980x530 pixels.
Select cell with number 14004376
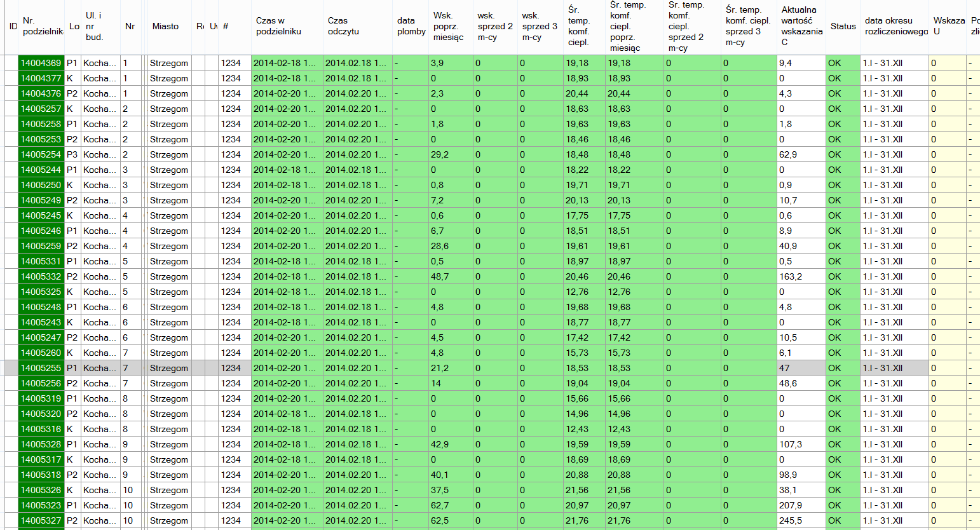[x=41, y=93]
